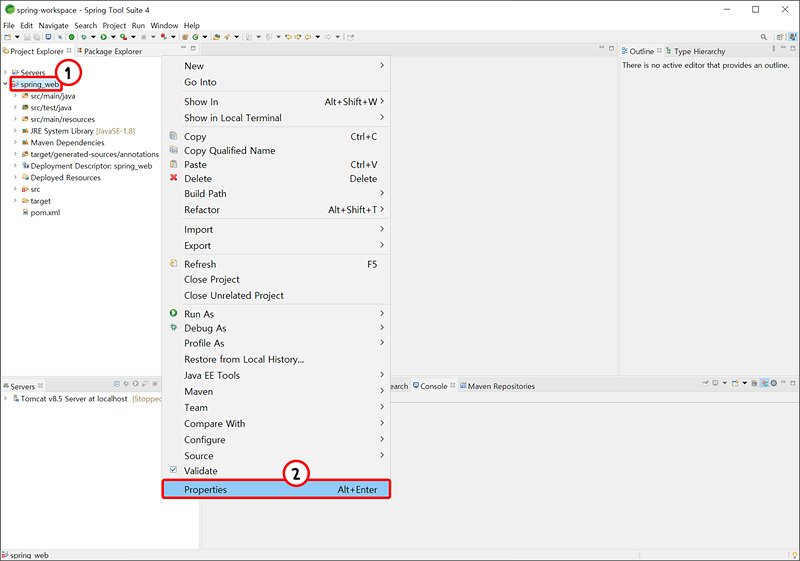Open the Maven submenu
The width and height of the screenshot is (800, 561).
276,391
